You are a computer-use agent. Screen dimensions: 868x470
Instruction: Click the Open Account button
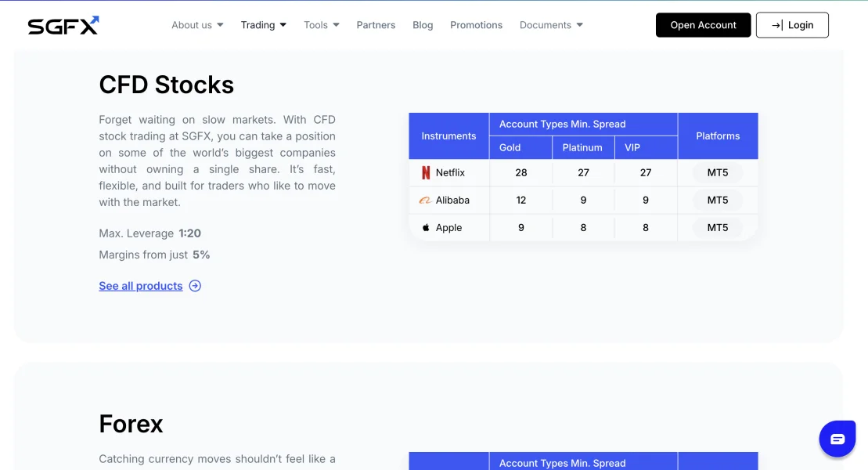click(x=703, y=25)
